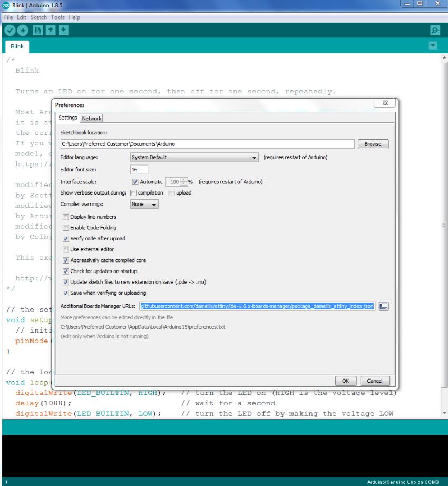Click Cancel in Preferences
This screenshot has width=448, height=486.
point(375,381)
